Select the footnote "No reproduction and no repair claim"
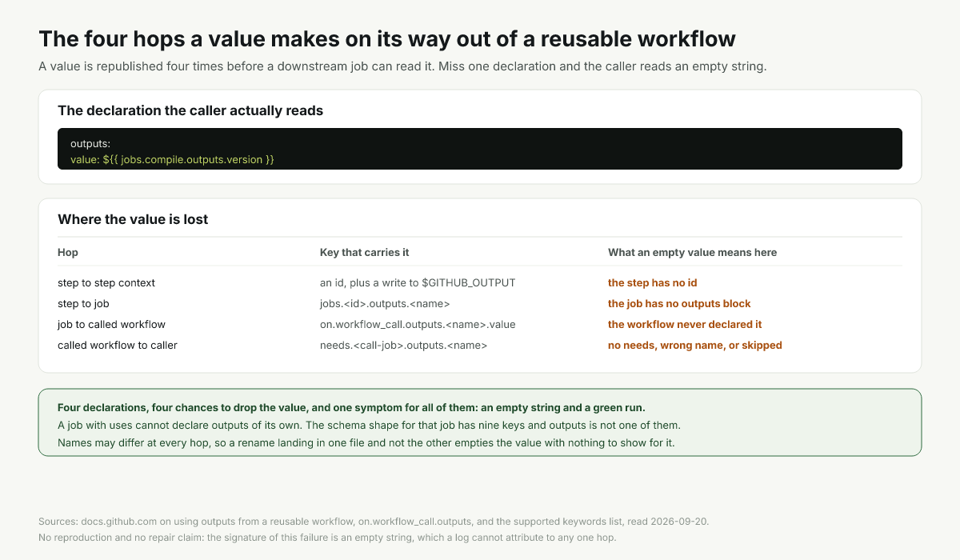This screenshot has height=560, width=960. tap(327, 537)
